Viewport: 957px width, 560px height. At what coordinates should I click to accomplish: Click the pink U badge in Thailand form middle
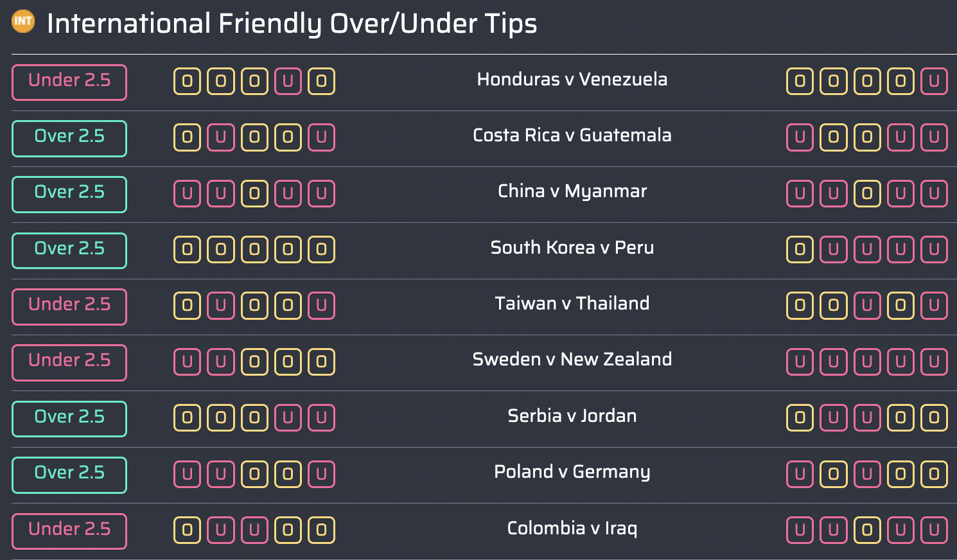pos(867,306)
